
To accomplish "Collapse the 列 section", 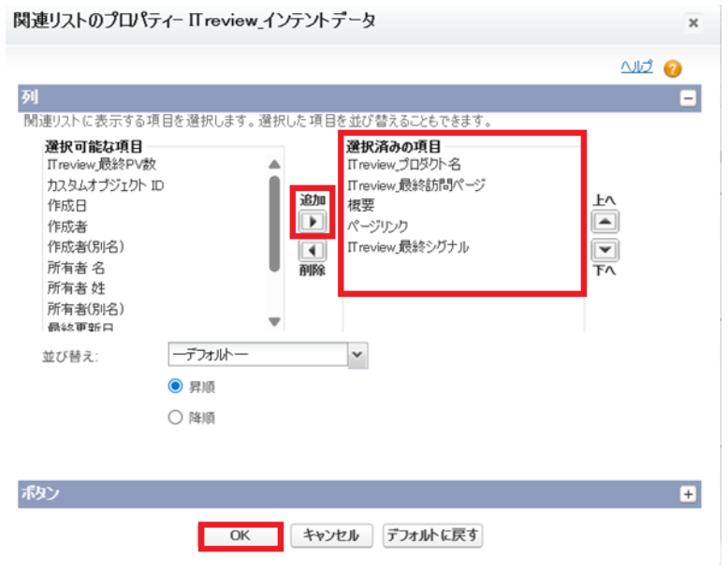I will 688,98.
